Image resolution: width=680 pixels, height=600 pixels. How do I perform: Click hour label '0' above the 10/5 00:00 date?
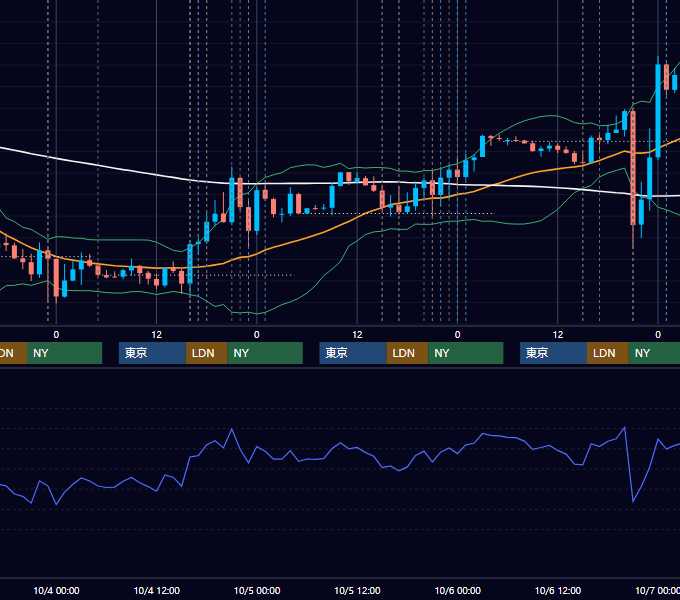click(x=257, y=335)
